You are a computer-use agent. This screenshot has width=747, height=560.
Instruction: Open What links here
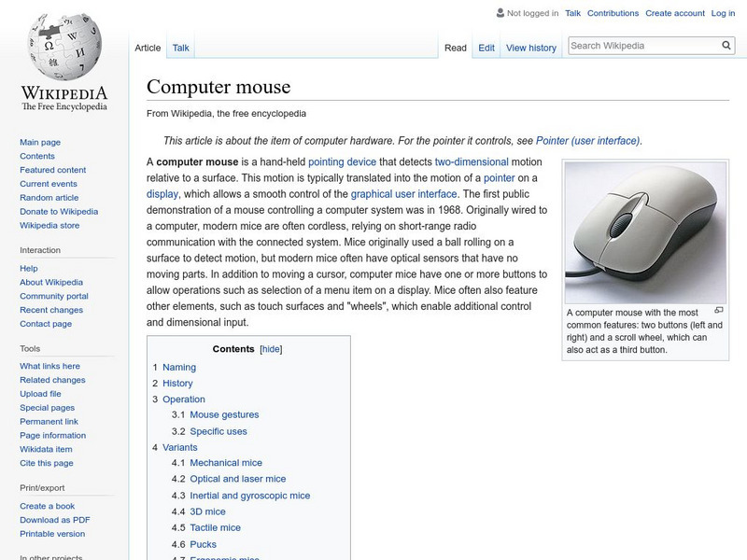(49, 366)
